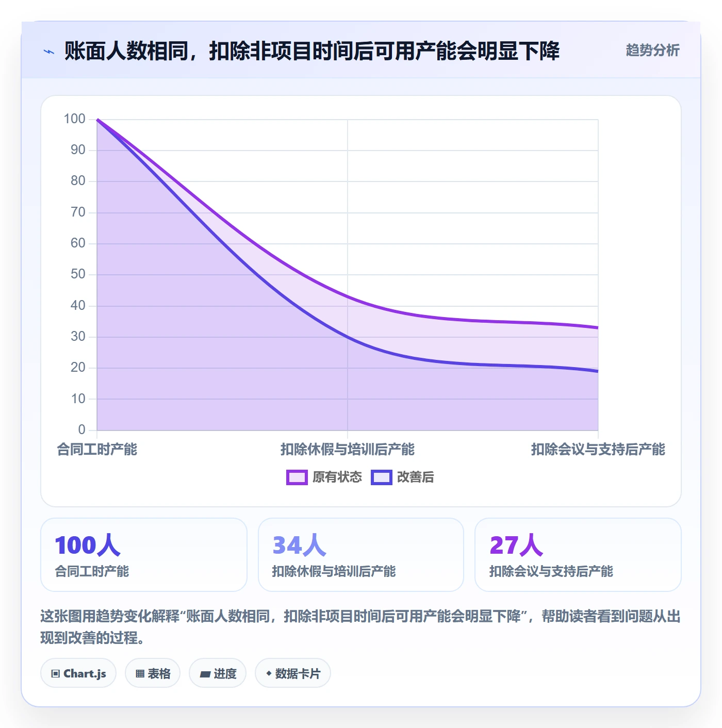
Task: Click the y-axis value 80
Action: click(x=78, y=180)
